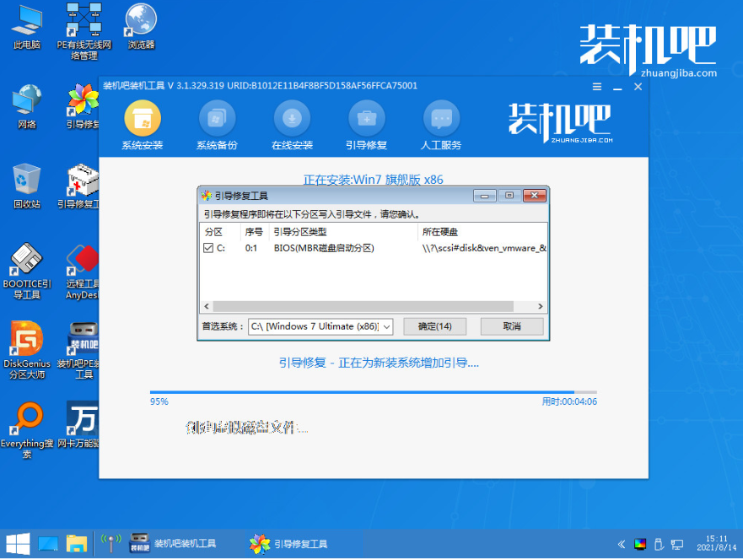Select the 系统安装 toolbar icon

coord(143,126)
